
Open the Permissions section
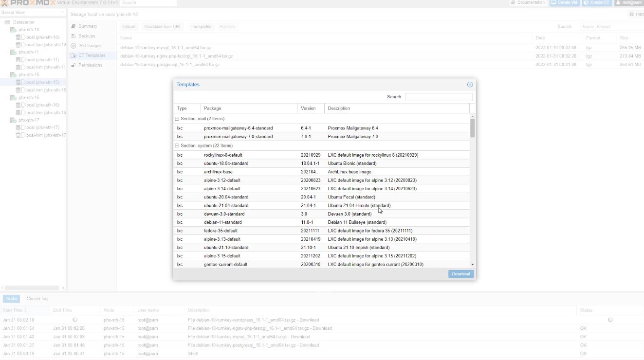[90, 65]
